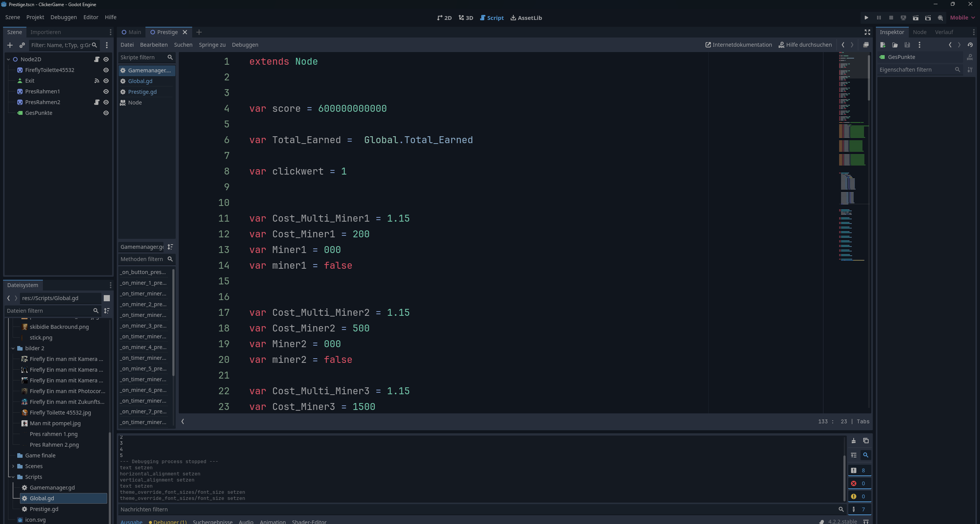Collapse the Node2D tree root
Screen dimensions: 980x524
pos(8,59)
